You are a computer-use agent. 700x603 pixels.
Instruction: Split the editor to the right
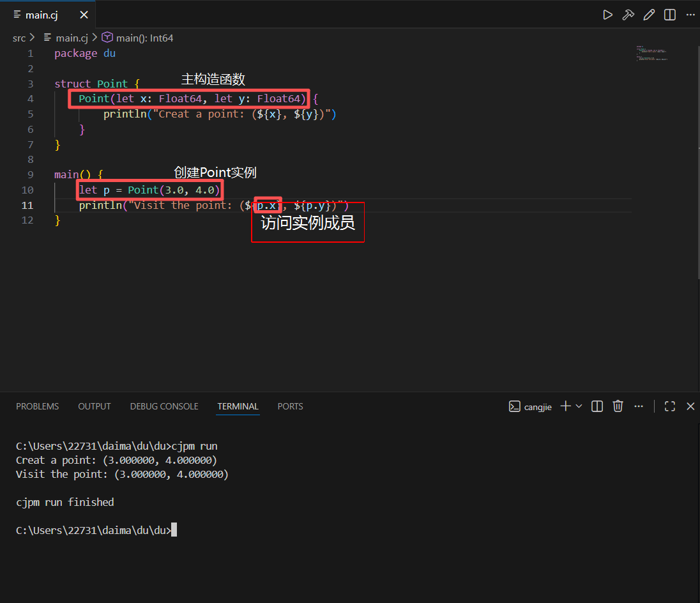[x=669, y=15]
